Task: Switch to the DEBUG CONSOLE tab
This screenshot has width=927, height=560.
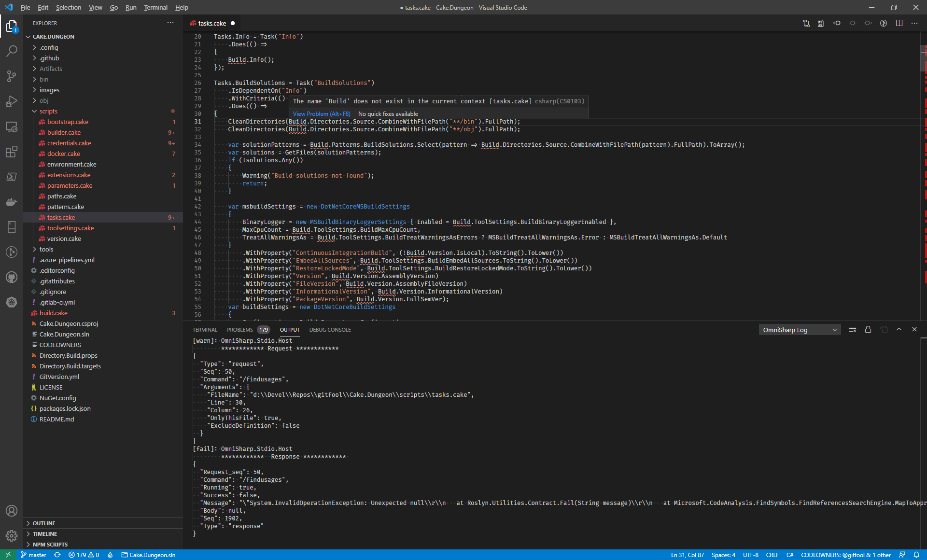Action: point(330,330)
